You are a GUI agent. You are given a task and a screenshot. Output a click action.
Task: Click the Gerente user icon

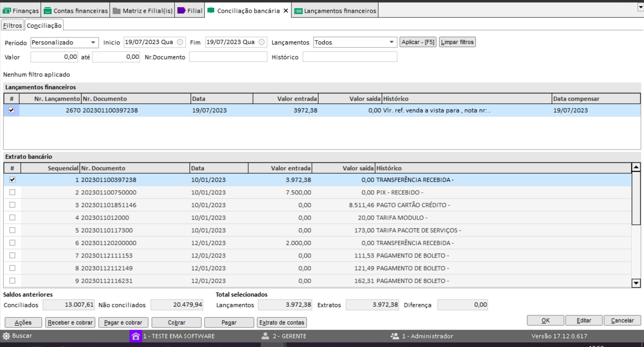point(265,336)
